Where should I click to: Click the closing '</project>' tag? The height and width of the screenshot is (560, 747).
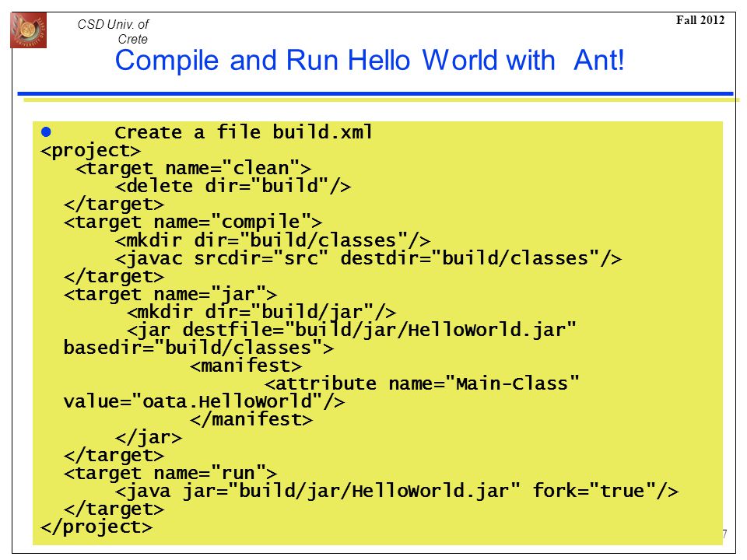tap(96, 527)
